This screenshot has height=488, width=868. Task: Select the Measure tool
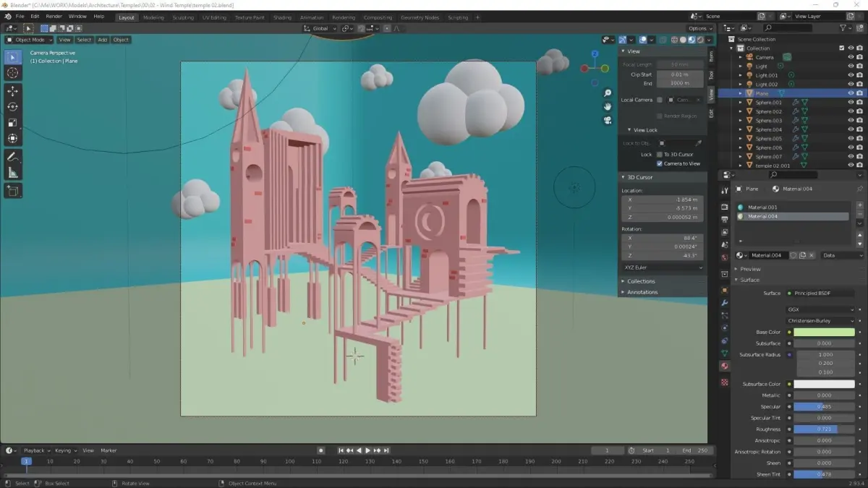coord(13,172)
